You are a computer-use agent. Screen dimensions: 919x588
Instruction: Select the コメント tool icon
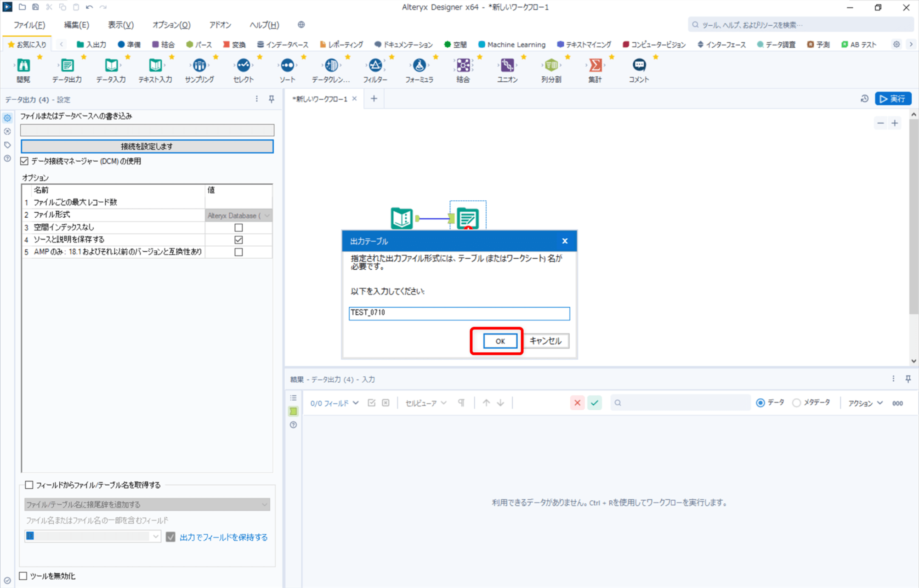[x=639, y=66]
